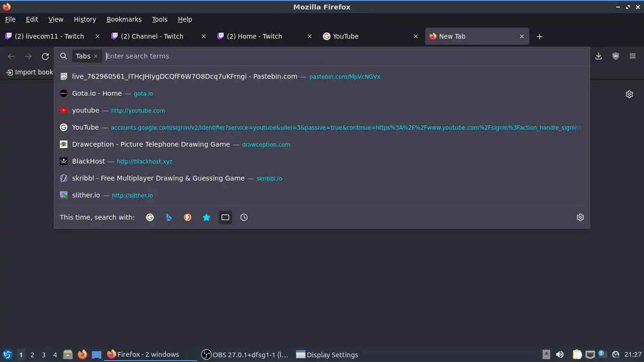Open the Edit menu
Image resolution: width=644 pixels, height=362 pixels.
(32, 19)
